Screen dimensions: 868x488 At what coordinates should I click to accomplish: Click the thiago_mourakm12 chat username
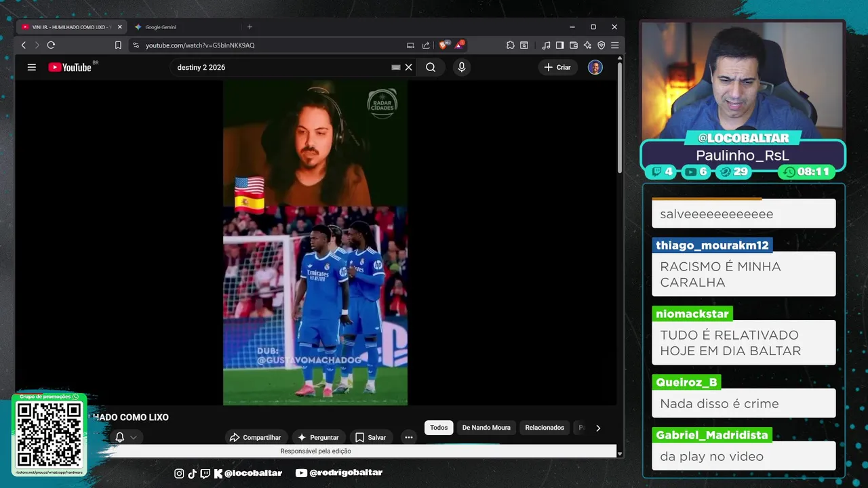coord(712,245)
